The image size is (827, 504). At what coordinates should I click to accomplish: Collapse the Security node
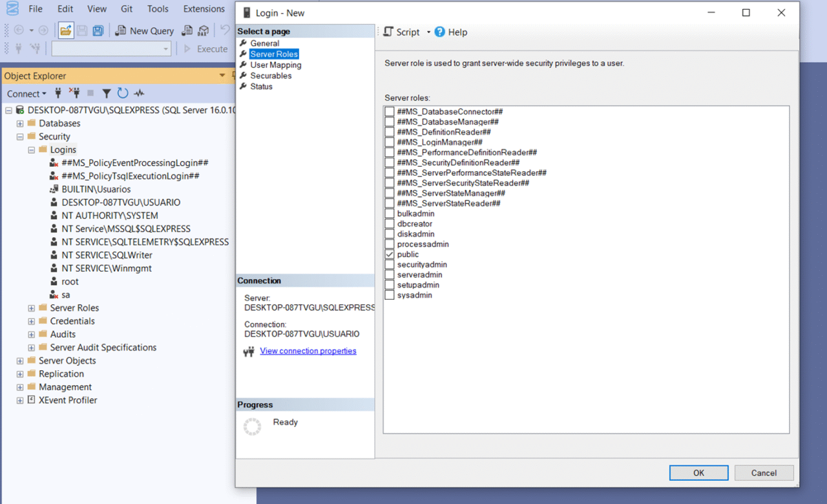[x=20, y=137]
